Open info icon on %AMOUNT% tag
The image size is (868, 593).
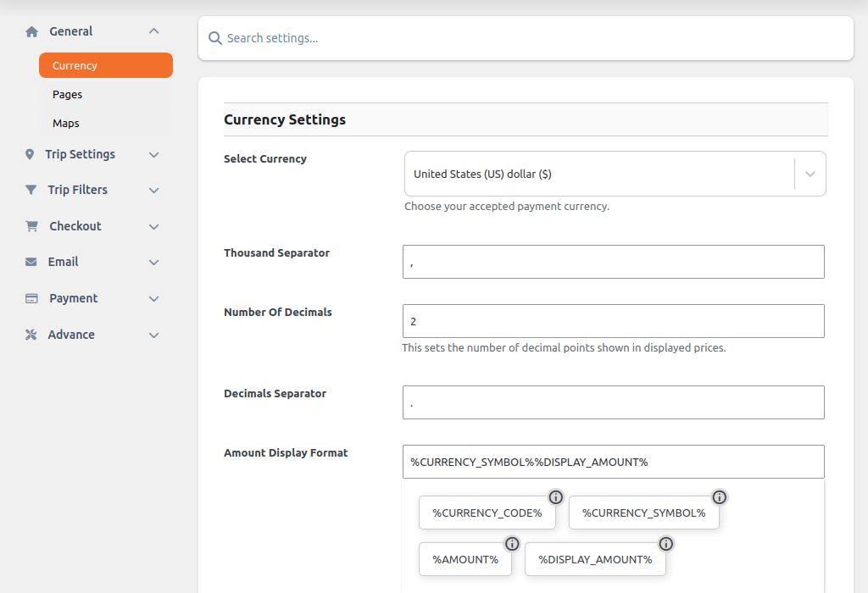pos(512,544)
